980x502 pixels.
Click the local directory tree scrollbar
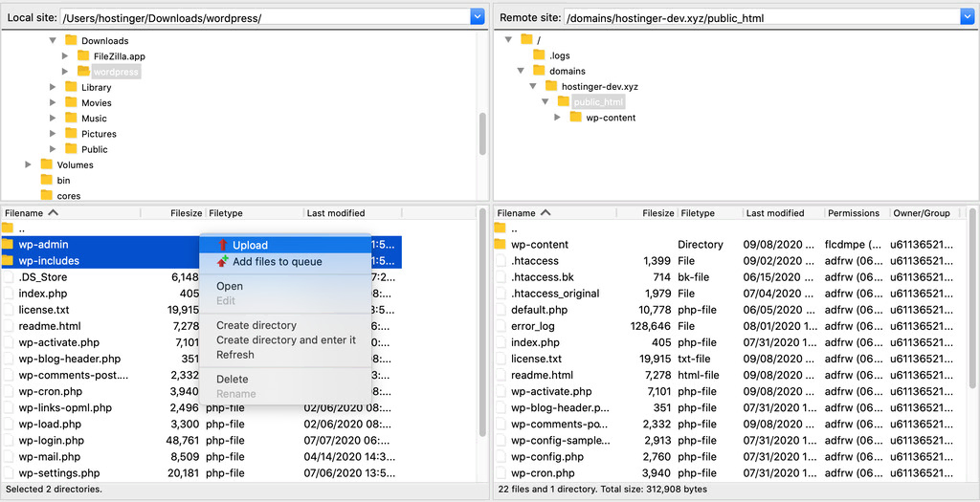tap(482, 132)
